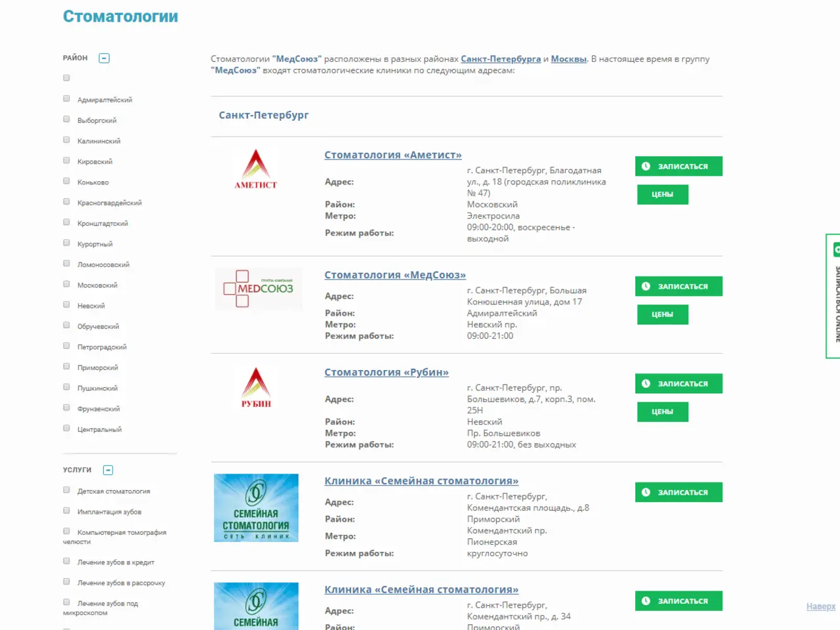Tick the Невский district filter
Image resolution: width=840 pixels, height=630 pixels.
(66, 304)
